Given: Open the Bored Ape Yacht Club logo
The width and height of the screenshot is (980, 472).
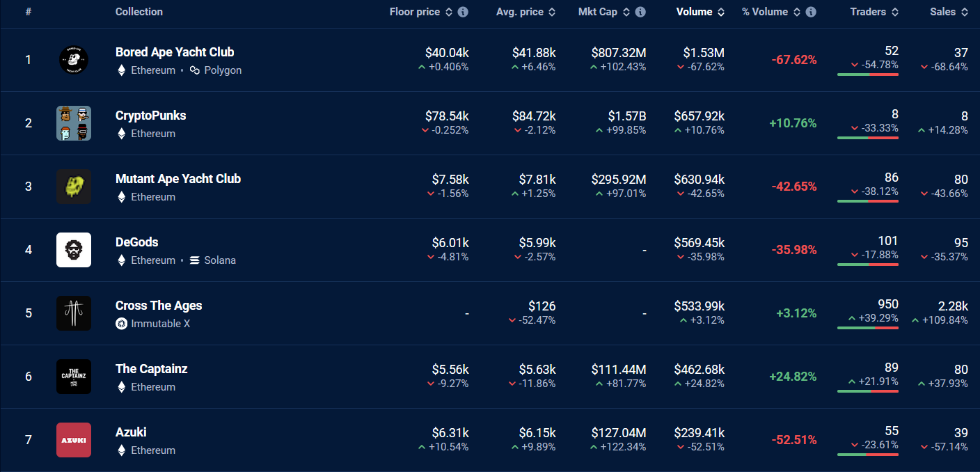Looking at the screenshot, I should click(74, 60).
